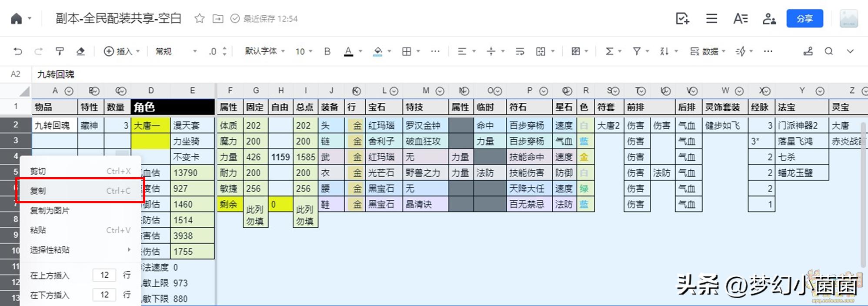Insert a sum formula
The image size is (868, 306).
[610, 51]
